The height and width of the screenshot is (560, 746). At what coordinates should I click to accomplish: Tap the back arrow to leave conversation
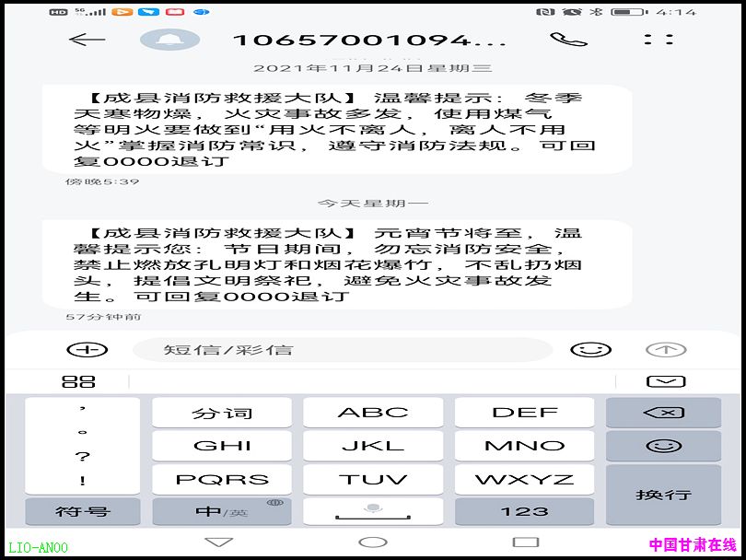click(87, 40)
